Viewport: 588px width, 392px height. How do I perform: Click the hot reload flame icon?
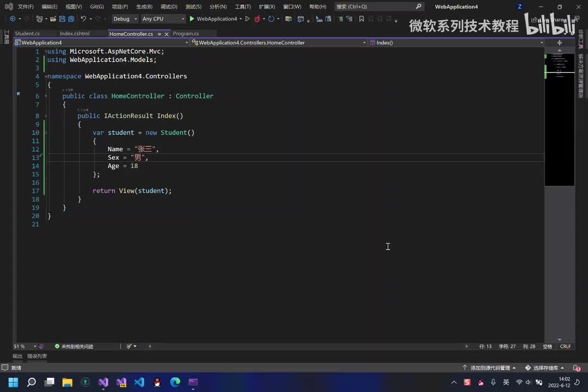click(257, 19)
